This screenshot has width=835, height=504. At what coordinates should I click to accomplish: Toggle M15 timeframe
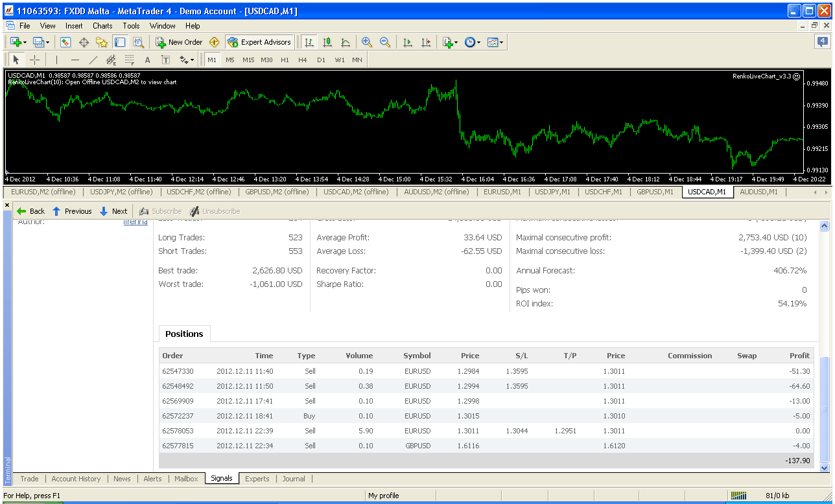248,60
